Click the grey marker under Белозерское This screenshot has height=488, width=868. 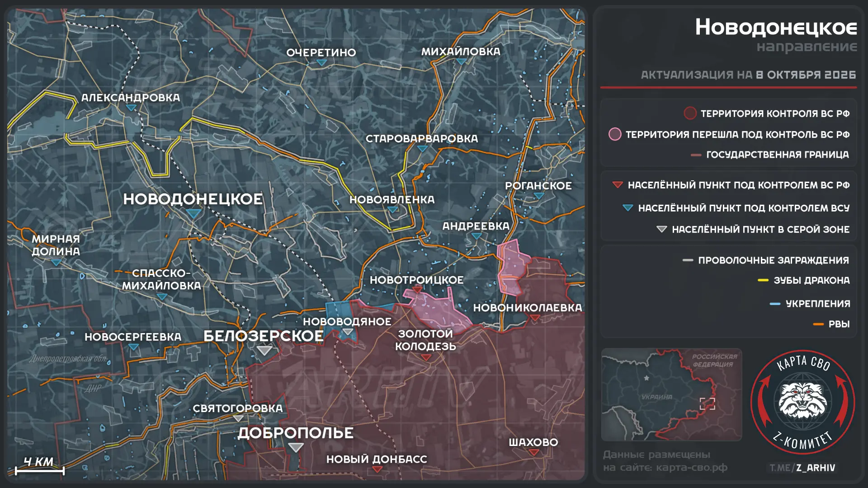tap(264, 350)
